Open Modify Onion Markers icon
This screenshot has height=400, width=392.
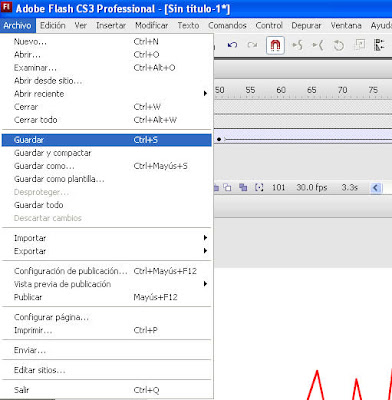[259, 188]
